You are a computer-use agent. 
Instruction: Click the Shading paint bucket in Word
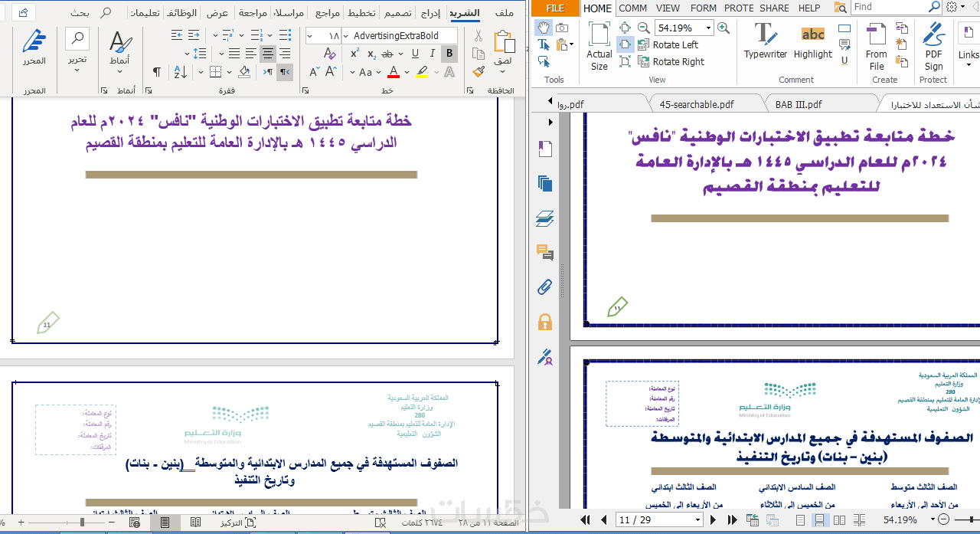pyautogui.click(x=244, y=72)
